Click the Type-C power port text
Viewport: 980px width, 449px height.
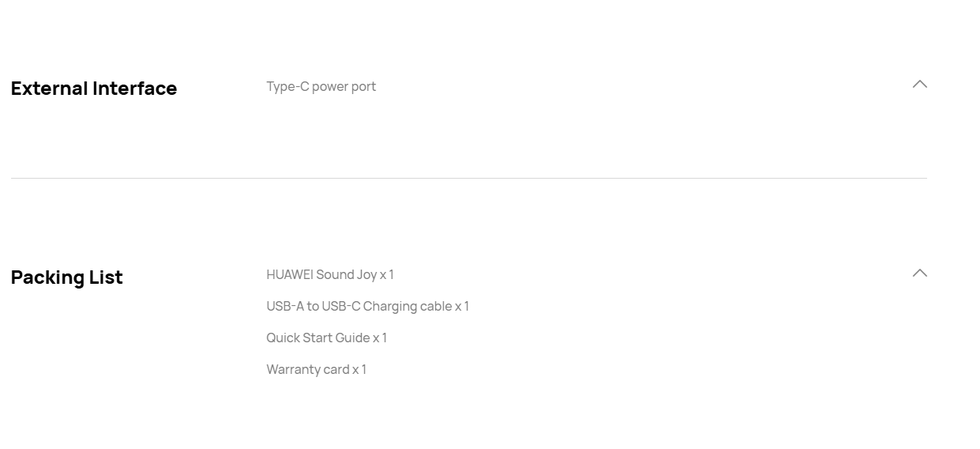[321, 86]
